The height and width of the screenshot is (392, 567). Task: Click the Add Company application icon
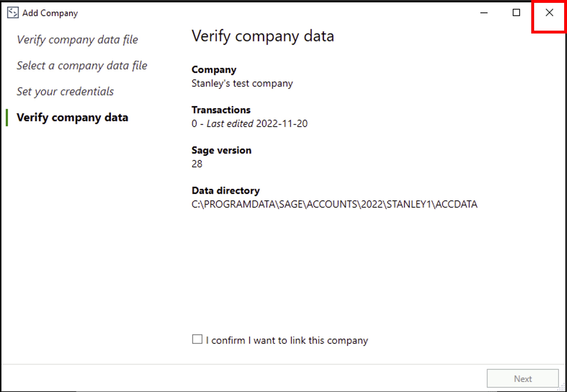13,12
